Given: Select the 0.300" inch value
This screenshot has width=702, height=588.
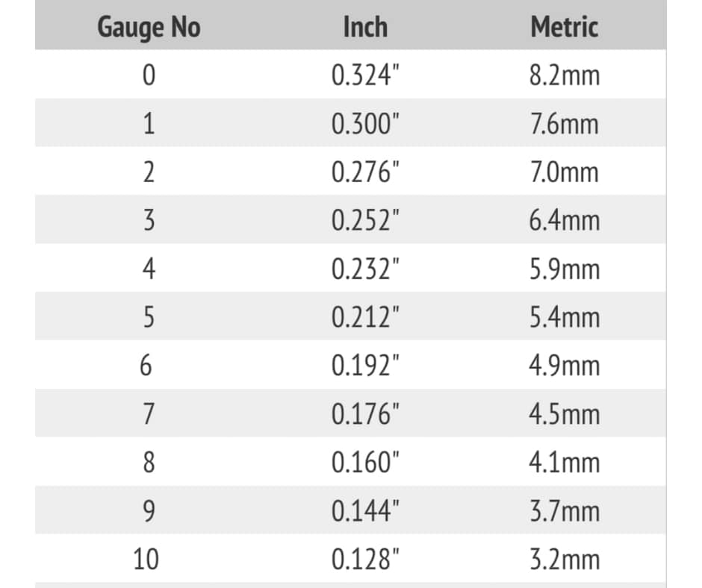Looking at the screenshot, I should pos(365,124).
